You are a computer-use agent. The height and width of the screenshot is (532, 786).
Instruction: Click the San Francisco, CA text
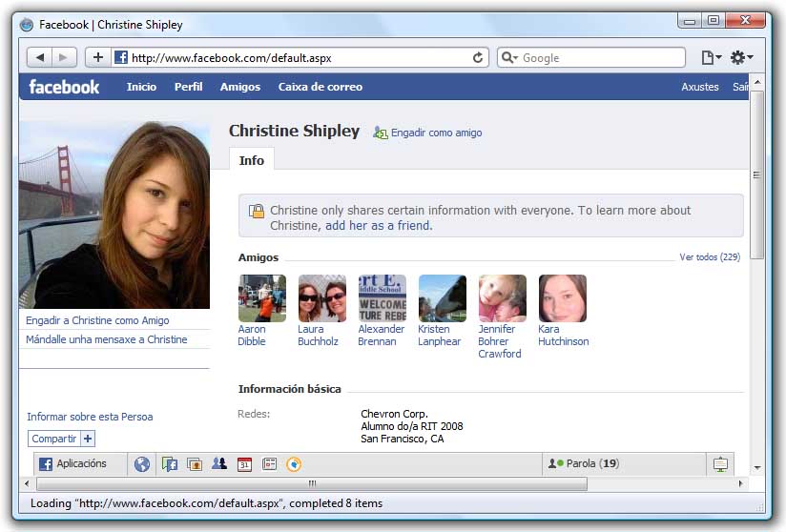(x=403, y=439)
